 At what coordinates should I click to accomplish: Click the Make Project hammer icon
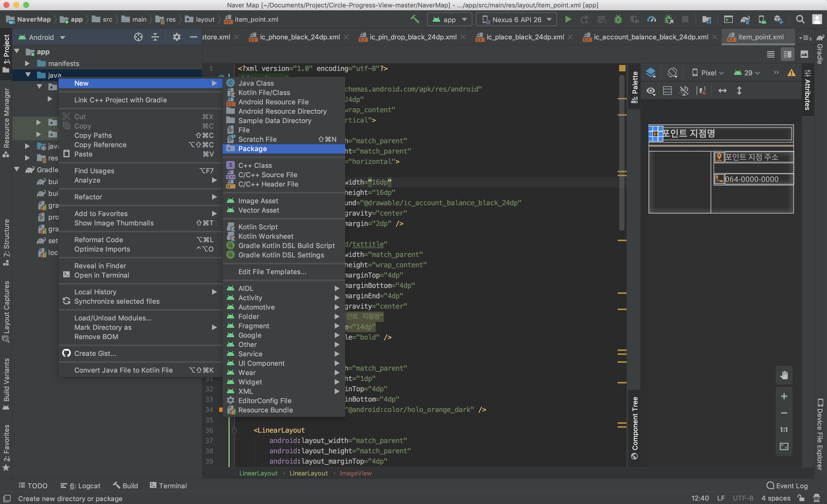(x=415, y=19)
